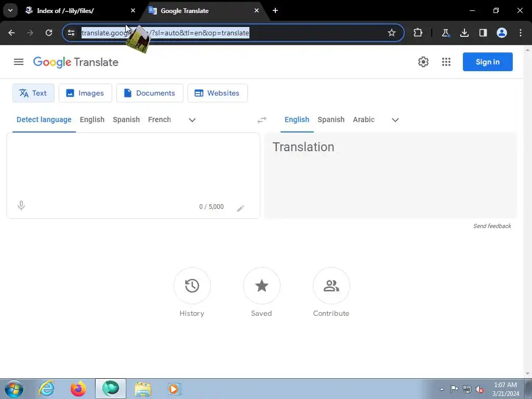532x399 pixels.
Task: Open the taskbar clock and date
Action: tap(506, 389)
